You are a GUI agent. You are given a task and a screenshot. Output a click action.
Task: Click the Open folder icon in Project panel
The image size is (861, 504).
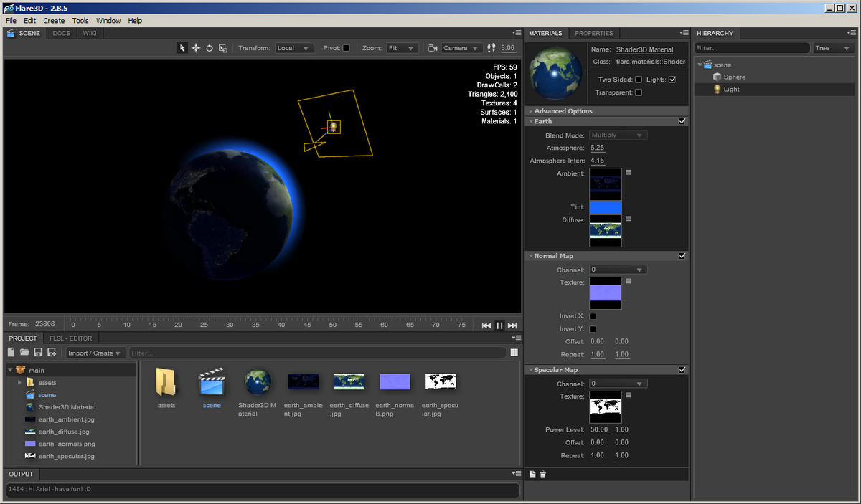pyautogui.click(x=24, y=353)
